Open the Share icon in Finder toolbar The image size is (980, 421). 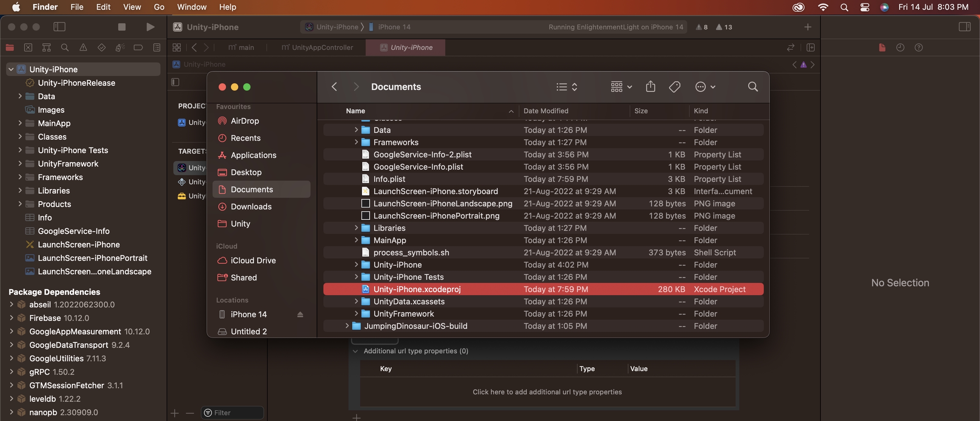[x=650, y=87]
